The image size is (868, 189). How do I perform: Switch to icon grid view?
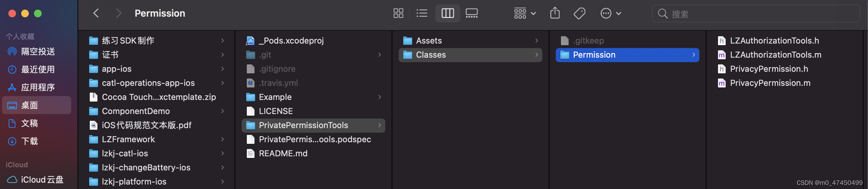[x=398, y=13]
